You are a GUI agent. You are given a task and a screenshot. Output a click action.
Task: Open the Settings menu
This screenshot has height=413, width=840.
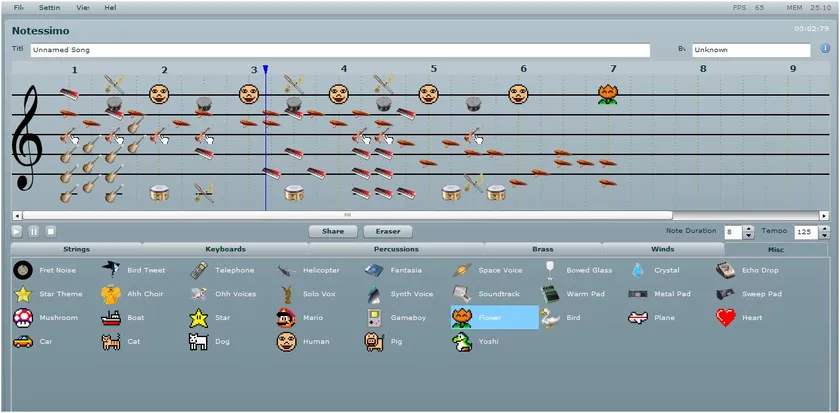coord(52,7)
